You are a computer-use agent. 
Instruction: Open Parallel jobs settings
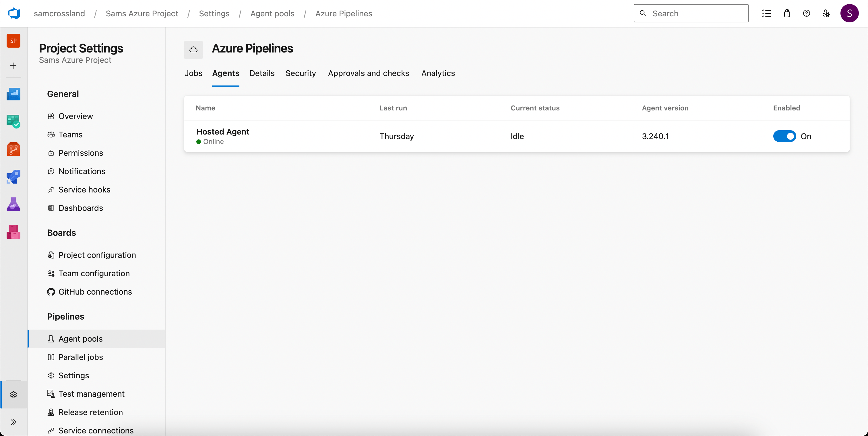click(x=81, y=357)
